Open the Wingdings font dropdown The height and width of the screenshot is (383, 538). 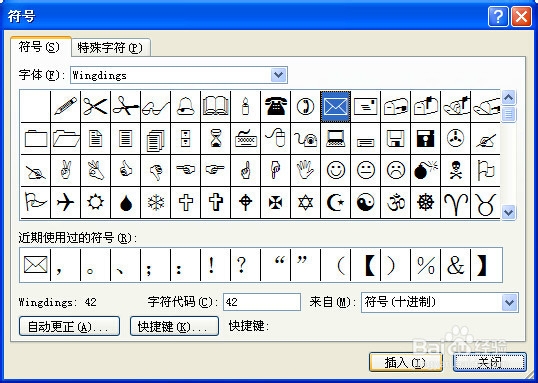click(278, 75)
